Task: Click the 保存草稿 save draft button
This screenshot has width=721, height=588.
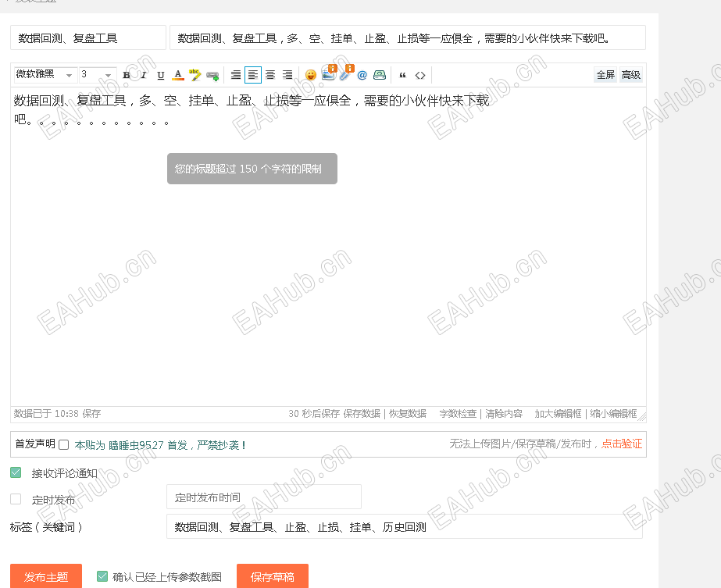Action: [x=272, y=576]
